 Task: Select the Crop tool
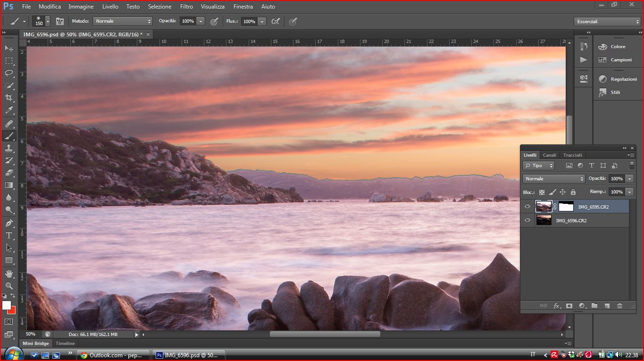point(9,98)
